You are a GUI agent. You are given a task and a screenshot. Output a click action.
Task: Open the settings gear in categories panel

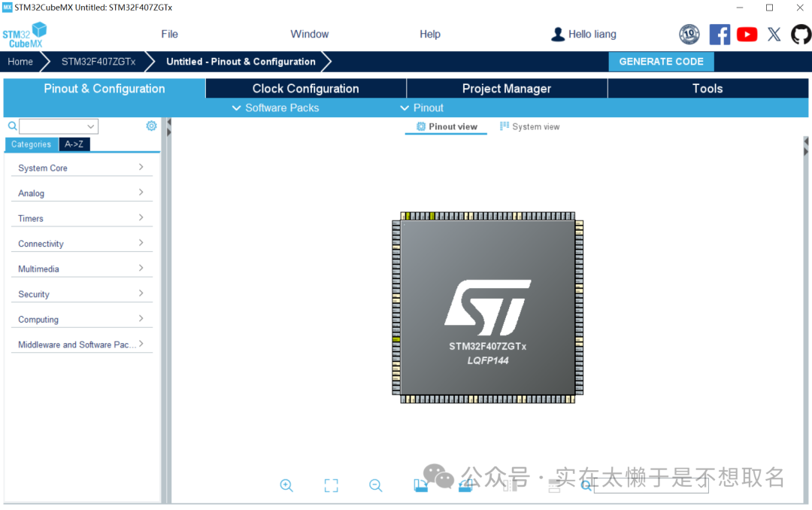pos(151,126)
